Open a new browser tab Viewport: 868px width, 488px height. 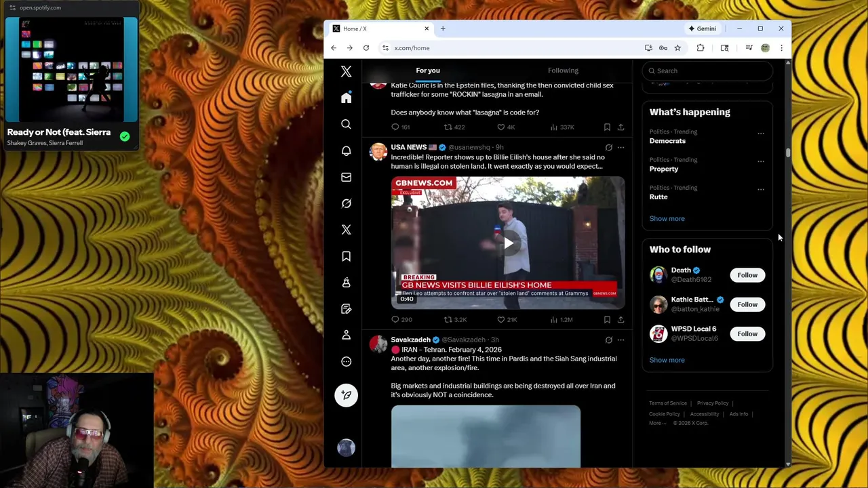coord(443,28)
